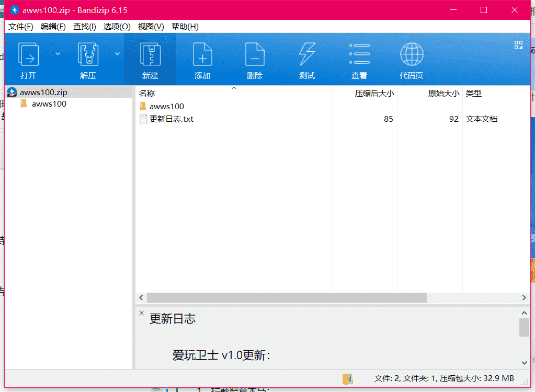Click the archive icon in status bar
535x392 pixels.
[x=348, y=379]
